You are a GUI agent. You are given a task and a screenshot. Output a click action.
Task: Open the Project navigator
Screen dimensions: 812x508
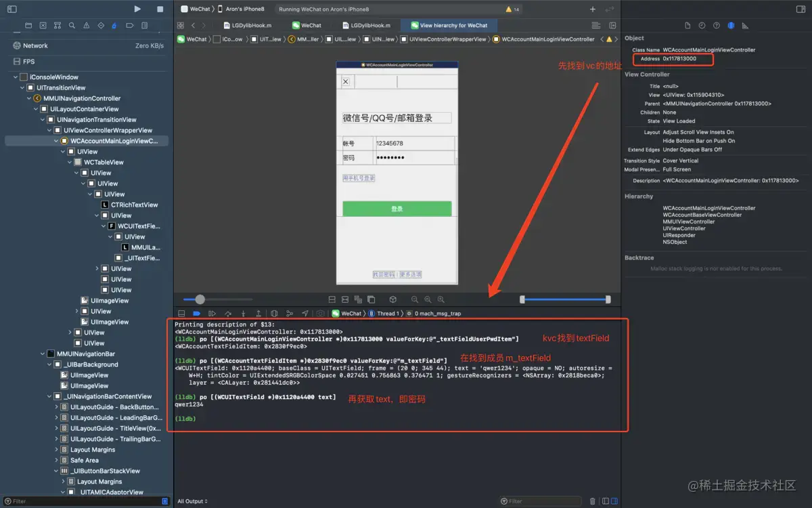28,26
